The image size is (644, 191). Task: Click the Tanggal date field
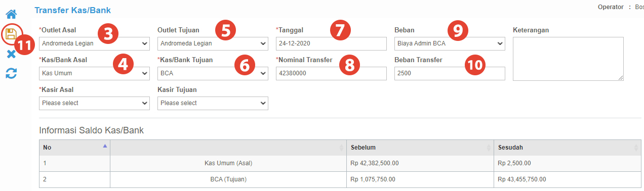[331, 43]
